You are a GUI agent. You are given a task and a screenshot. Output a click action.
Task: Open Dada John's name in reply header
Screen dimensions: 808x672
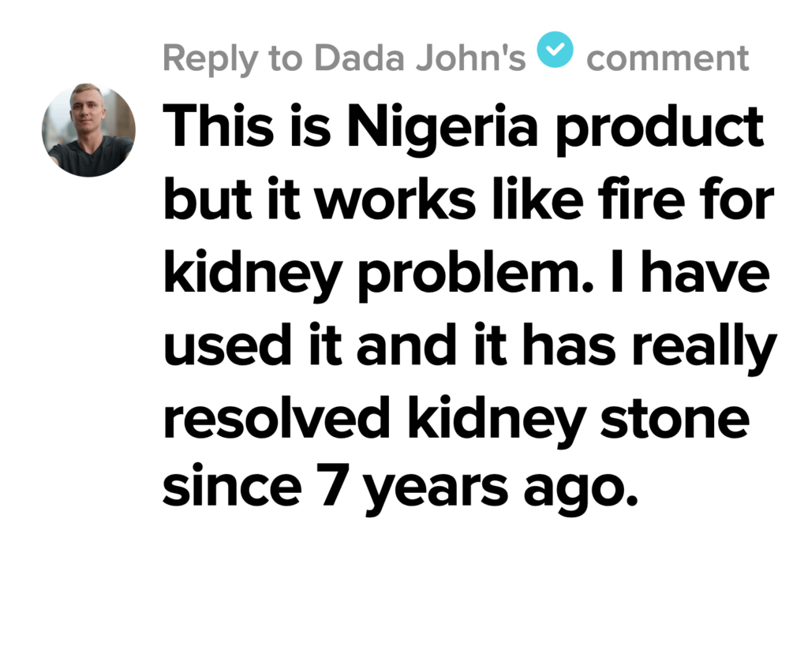(x=419, y=58)
